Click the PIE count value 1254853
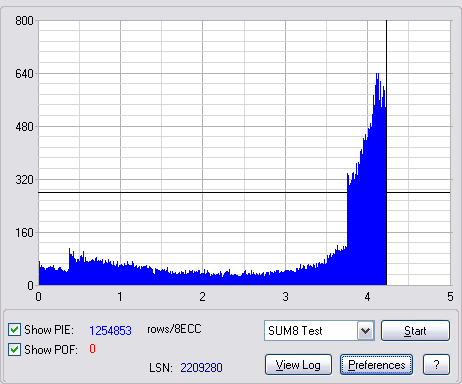462x384 pixels. tap(110, 330)
